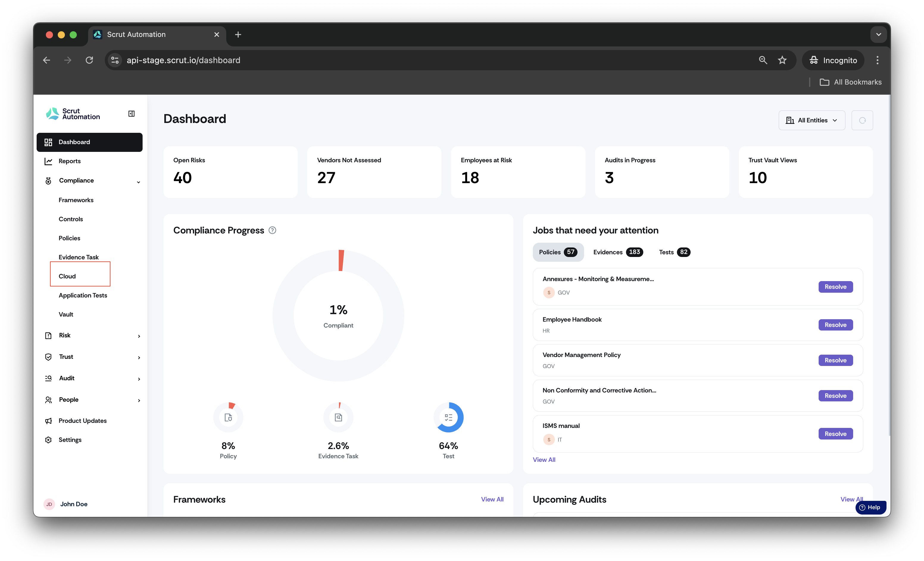Click the Compliance Progress help question icon
The image size is (924, 561).
click(273, 230)
